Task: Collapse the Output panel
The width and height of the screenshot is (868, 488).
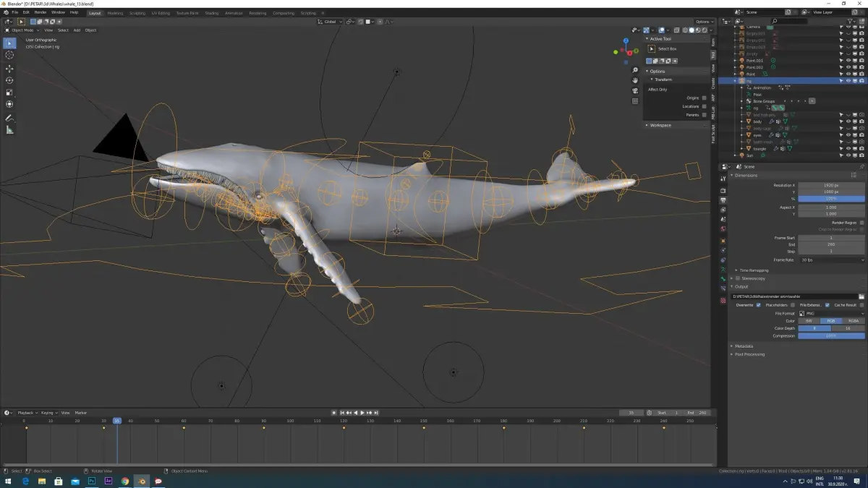Action: point(741,287)
